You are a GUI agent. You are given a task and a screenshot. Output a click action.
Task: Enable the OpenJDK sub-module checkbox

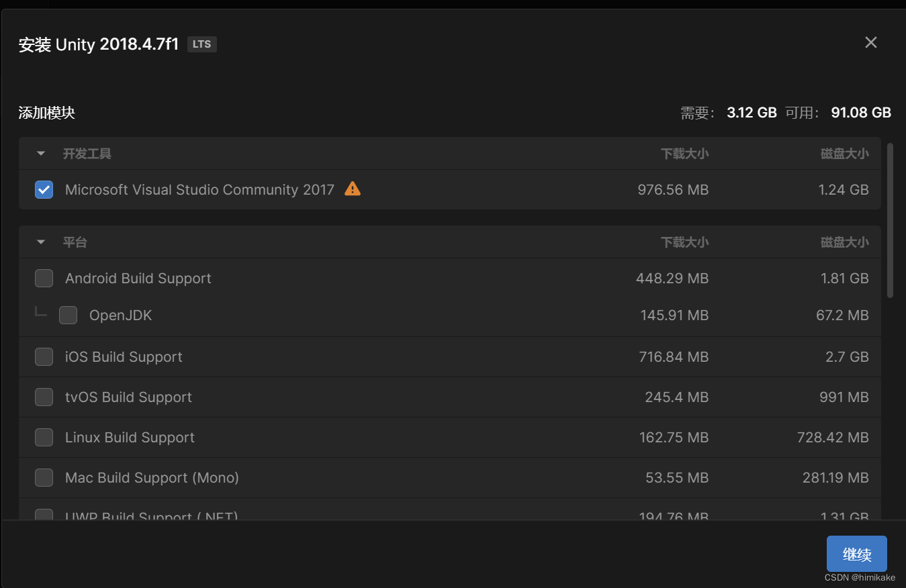point(68,315)
